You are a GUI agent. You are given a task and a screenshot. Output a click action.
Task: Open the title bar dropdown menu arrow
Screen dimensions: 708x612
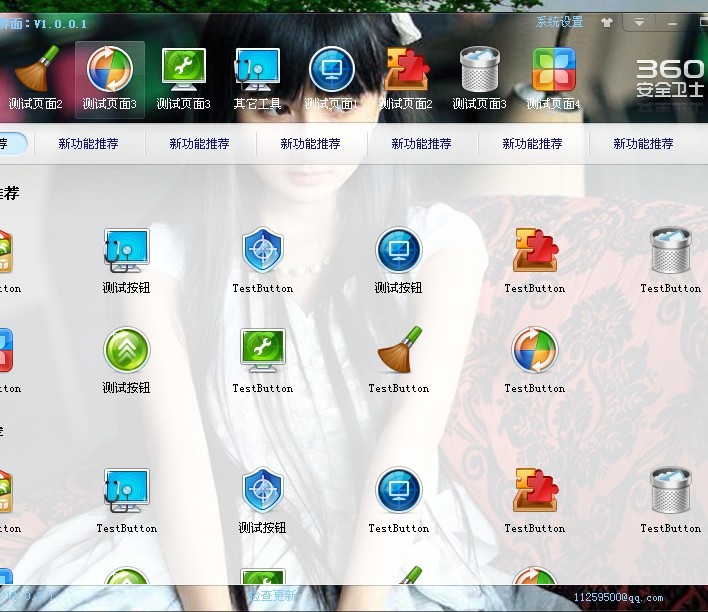point(639,22)
